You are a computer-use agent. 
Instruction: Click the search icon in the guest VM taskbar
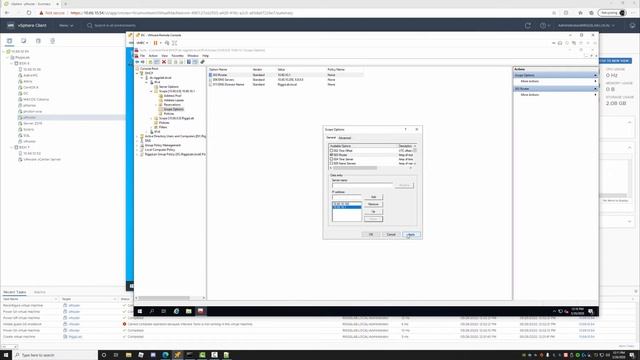pyautogui.click(x=151, y=311)
